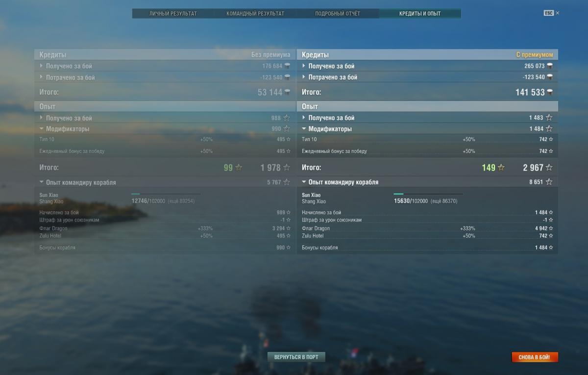This screenshot has width=588, height=375.
Task: Click premium commander XP progress bar
Action: [428, 194]
